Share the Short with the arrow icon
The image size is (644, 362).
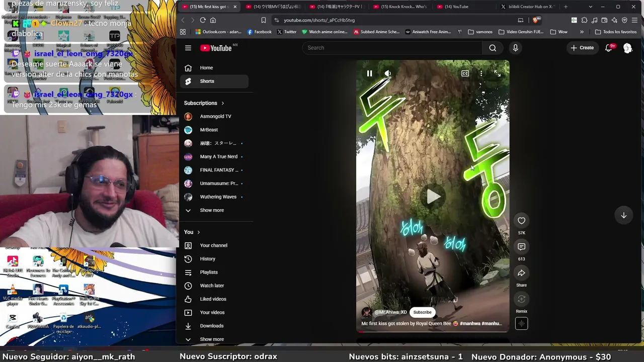[x=521, y=273]
